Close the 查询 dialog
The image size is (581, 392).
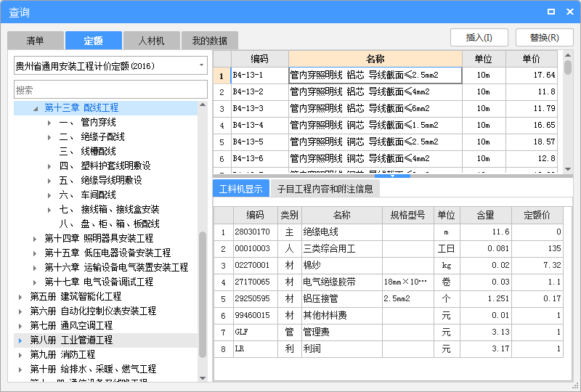tap(570, 12)
